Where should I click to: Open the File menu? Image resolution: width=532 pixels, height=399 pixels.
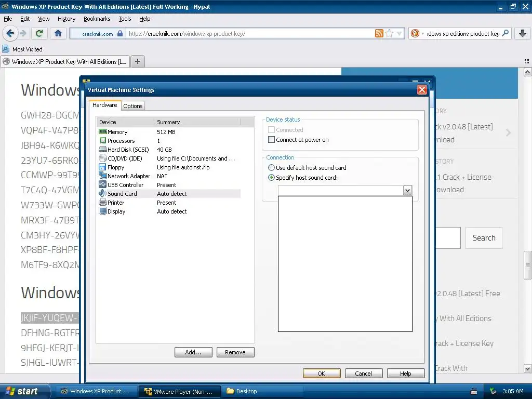[8, 19]
